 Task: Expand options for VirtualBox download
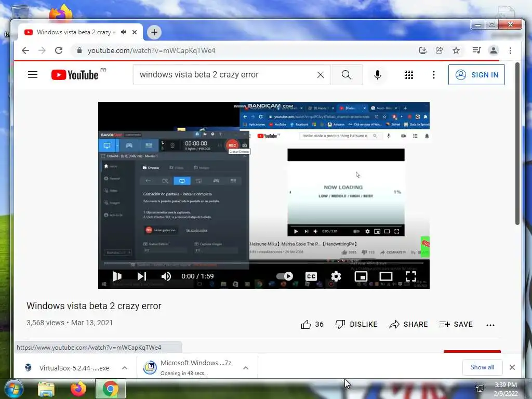[x=125, y=368]
